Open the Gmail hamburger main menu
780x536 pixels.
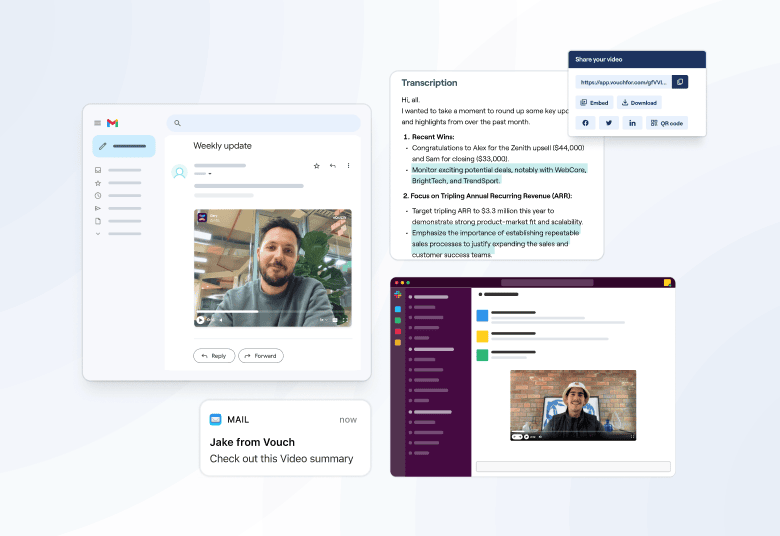coord(98,123)
